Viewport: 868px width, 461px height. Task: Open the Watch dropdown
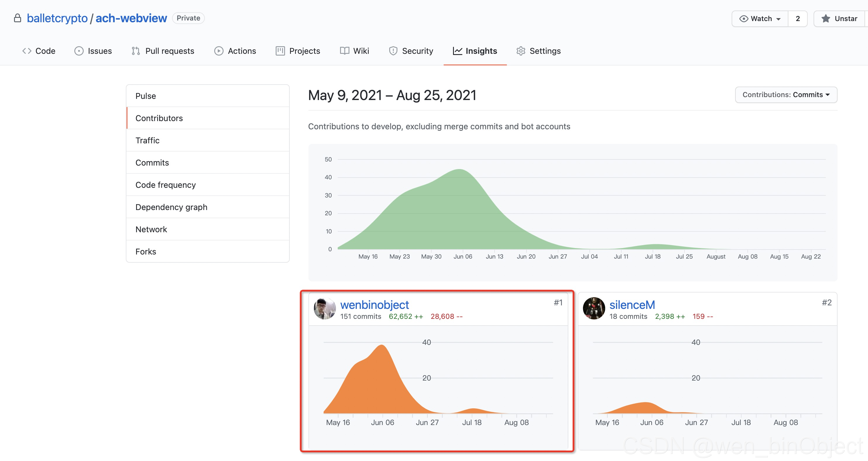pyautogui.click(x=760, y=18)
